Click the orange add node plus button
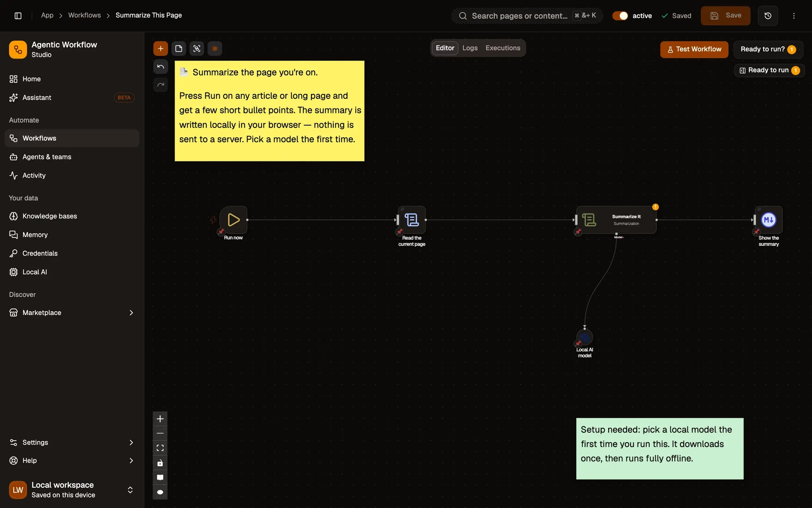The width and height of the screenshot is (812, 508). tap(160, 49)
